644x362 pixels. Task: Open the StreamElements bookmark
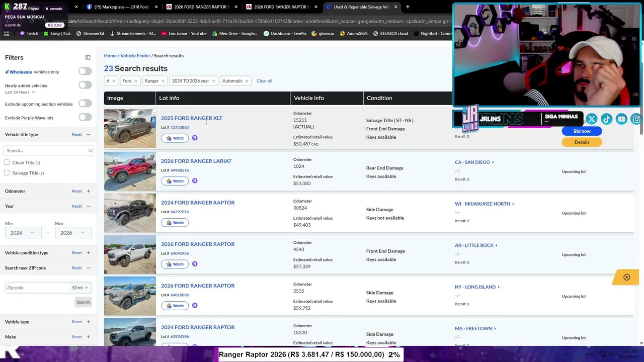[x=133, y=34]
